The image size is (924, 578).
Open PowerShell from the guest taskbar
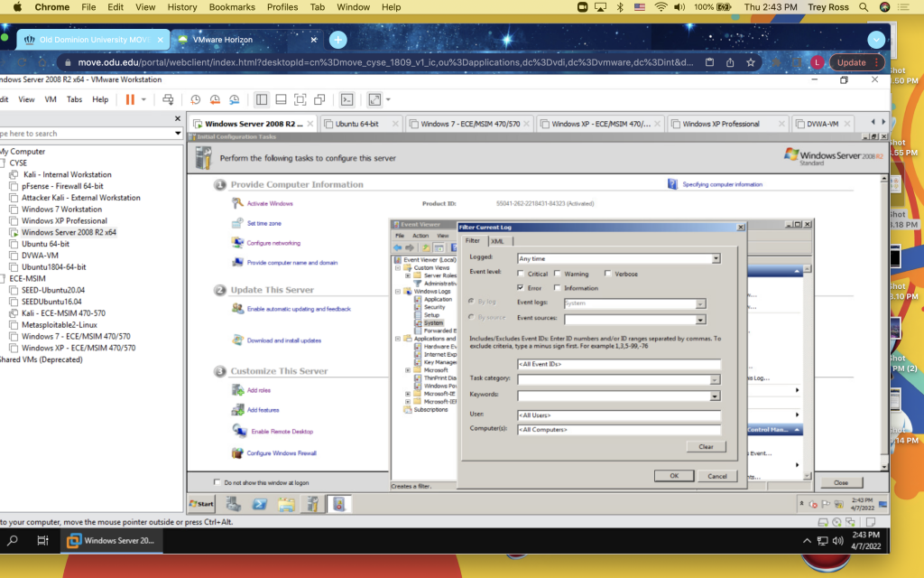(259, 504)
